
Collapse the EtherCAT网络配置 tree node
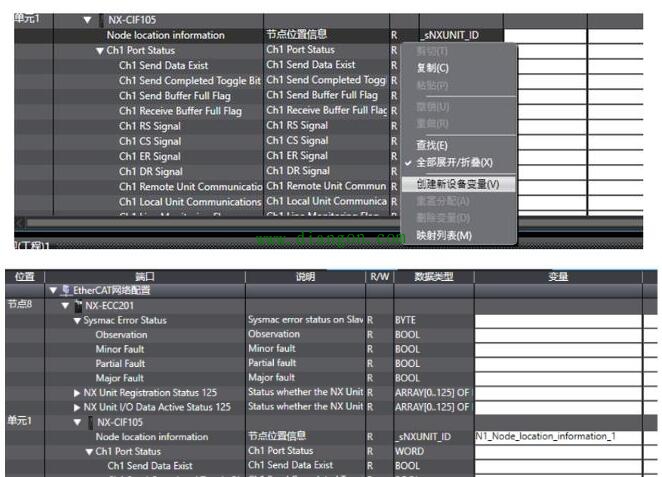53,290
